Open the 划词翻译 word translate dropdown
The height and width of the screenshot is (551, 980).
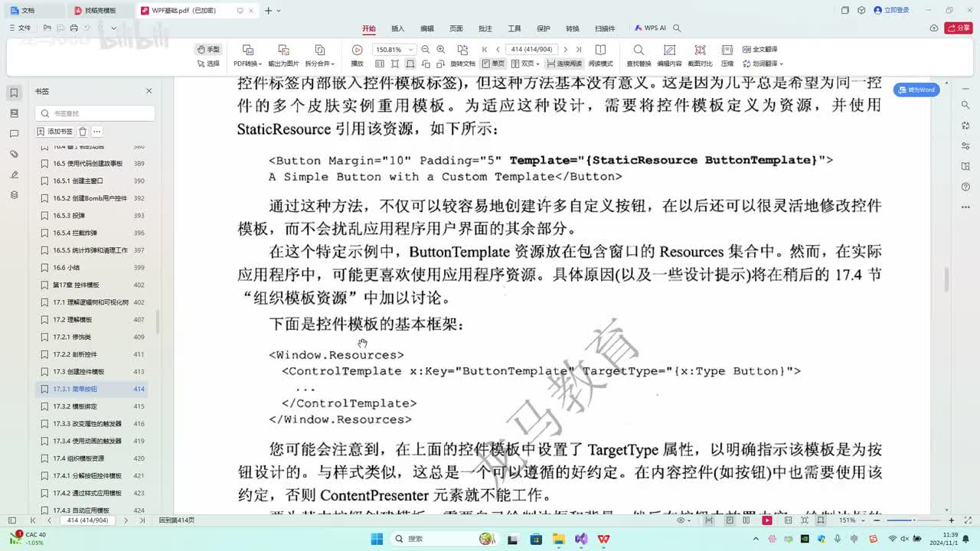coord(763,64)
